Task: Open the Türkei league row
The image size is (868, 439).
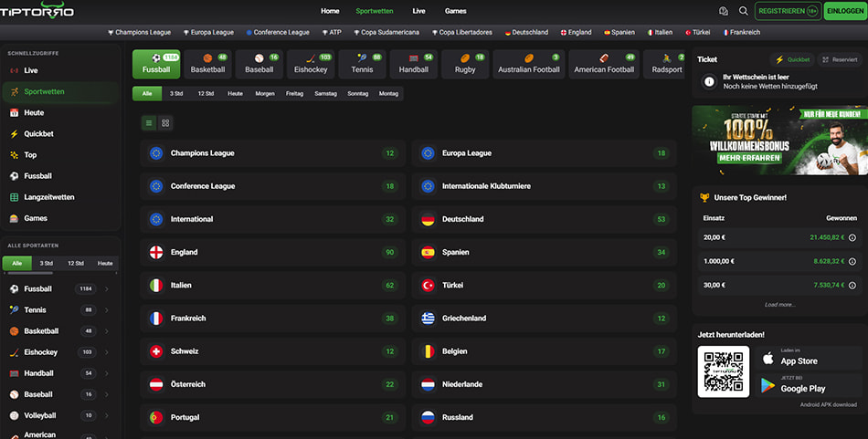Action: pos(545,286)
